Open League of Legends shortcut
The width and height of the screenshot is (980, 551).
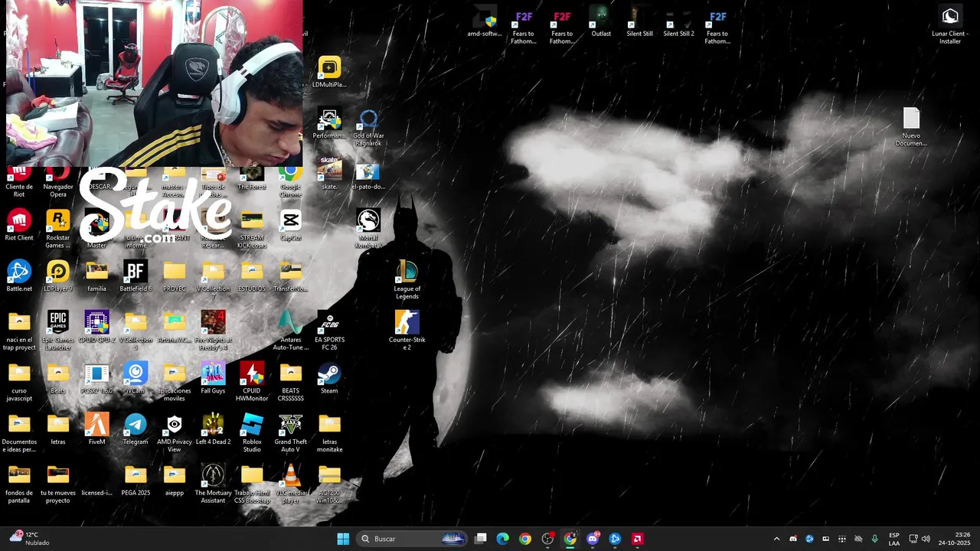(407, 280)
